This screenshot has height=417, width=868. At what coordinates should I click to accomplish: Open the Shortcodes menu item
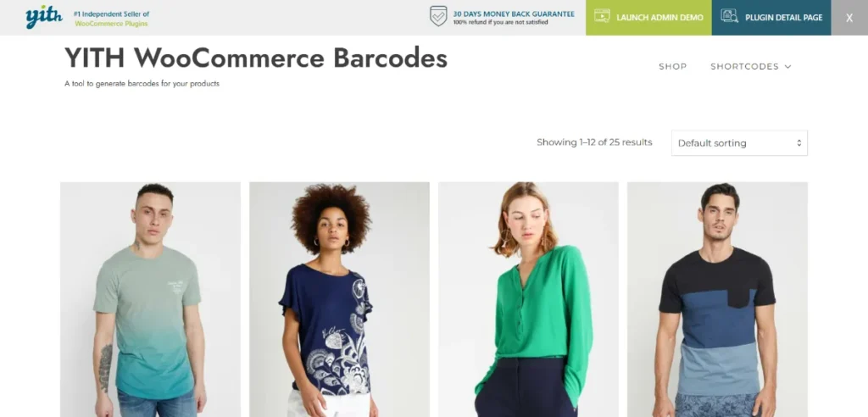(x=744, y=66)
